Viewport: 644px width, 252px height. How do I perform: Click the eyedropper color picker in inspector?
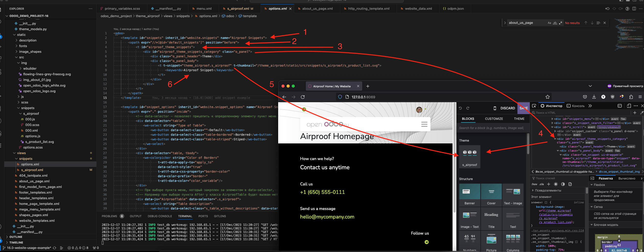click(641, 113)
